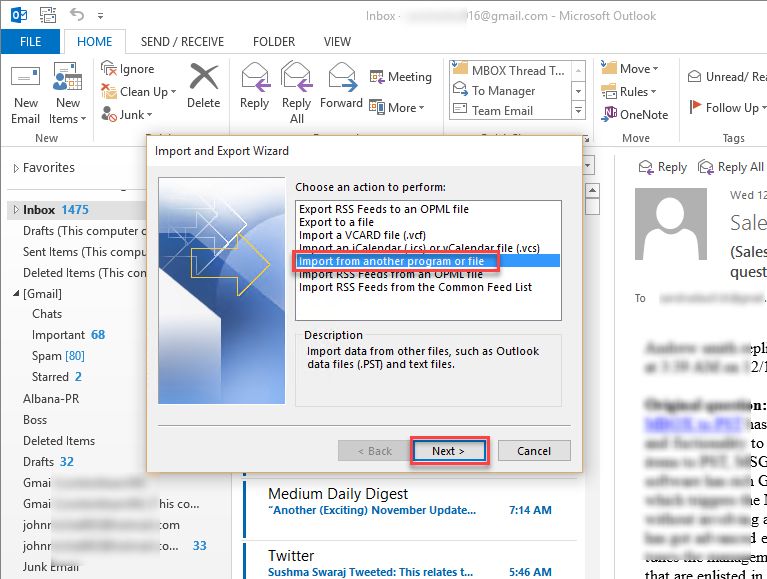Click the Forward ribbon icon
Viewport: 767px width, 579px height.
point(341,77)
